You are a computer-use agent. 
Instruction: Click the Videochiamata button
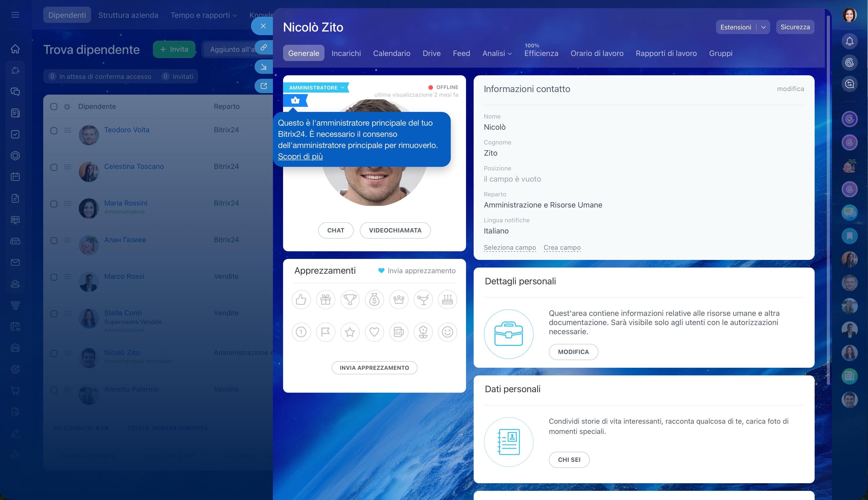(395, 230)
